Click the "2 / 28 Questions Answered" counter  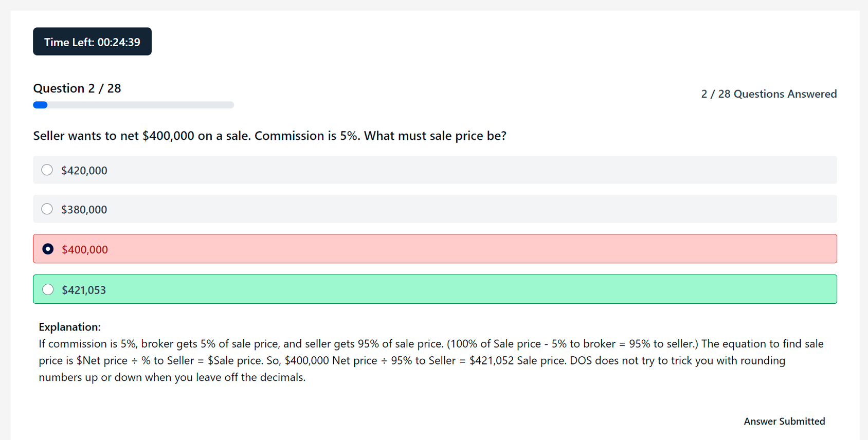(769, 94)
